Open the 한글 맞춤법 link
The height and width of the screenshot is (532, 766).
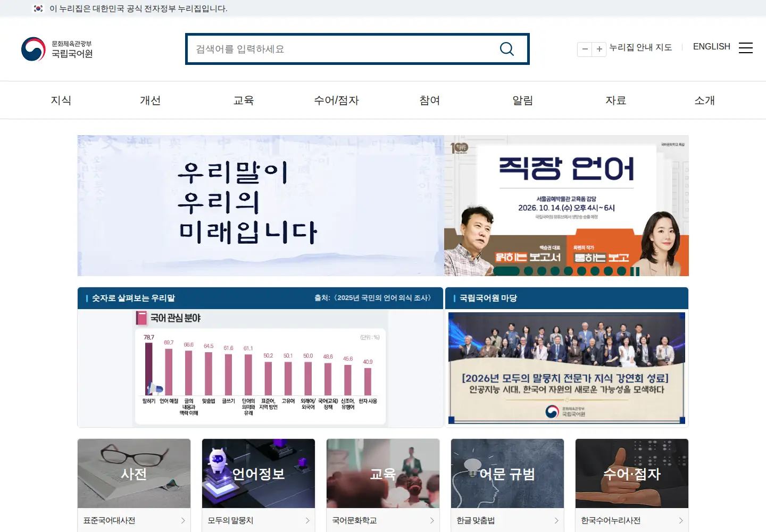[x=476, y=520]
